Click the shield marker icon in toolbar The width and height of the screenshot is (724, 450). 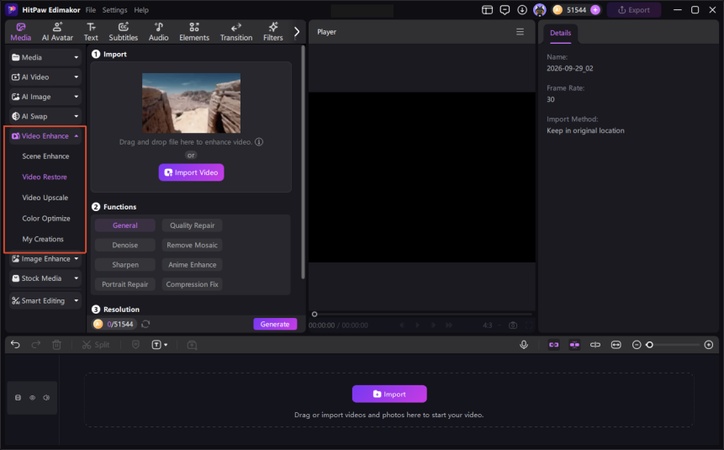135,345
